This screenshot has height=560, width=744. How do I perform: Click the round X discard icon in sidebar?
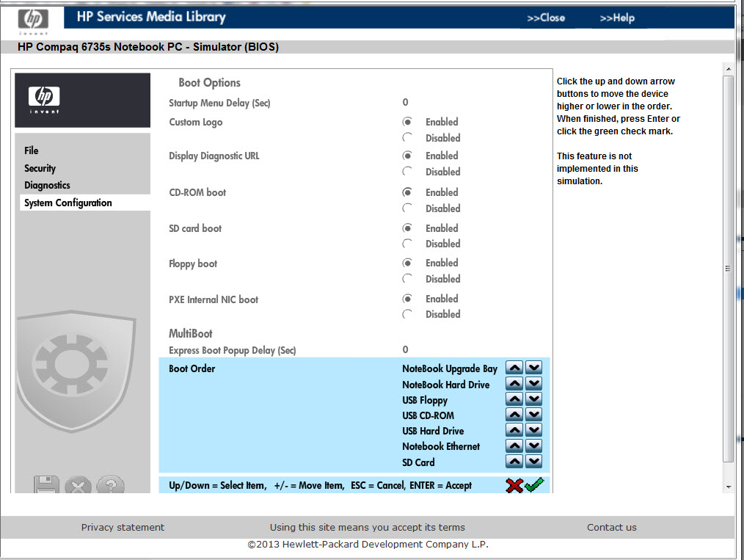[78, 485]
